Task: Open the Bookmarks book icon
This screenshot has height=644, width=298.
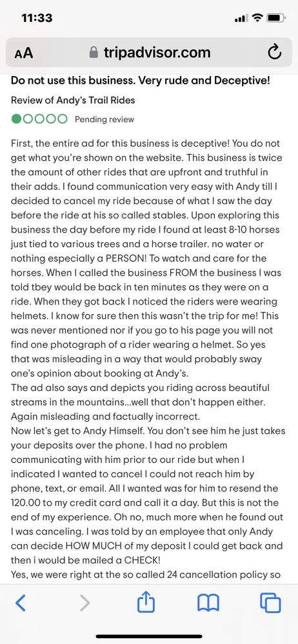Action: [x=209, y=603]
